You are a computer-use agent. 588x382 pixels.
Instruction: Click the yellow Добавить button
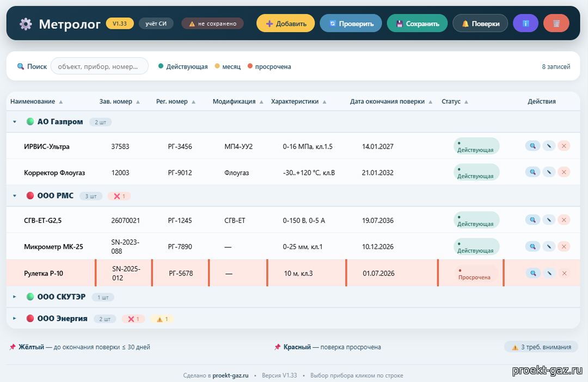click(x=286, y=23)
